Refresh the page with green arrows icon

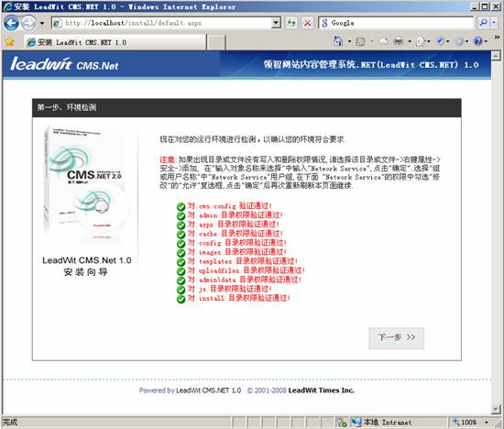(291, 23)
